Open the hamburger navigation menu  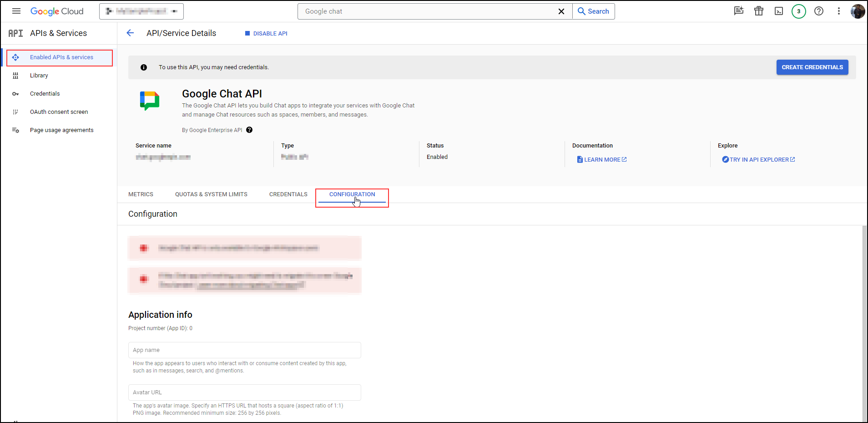[16, 11]
